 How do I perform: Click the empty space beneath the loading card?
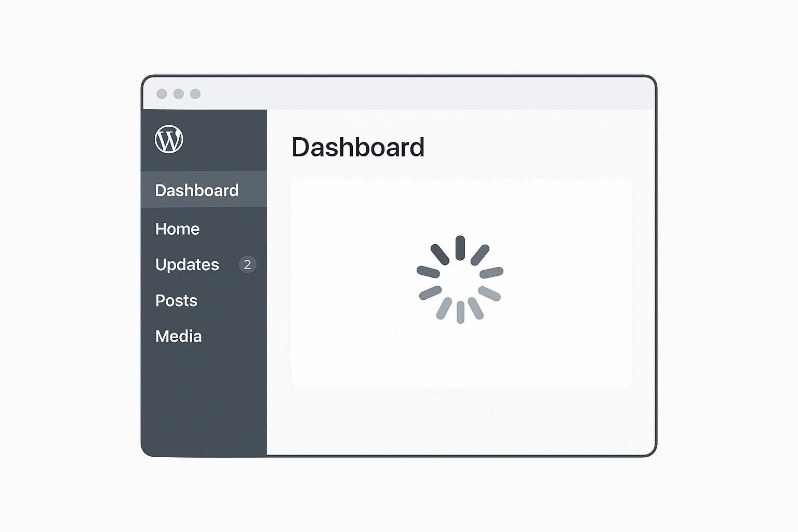tap(461, 421)
